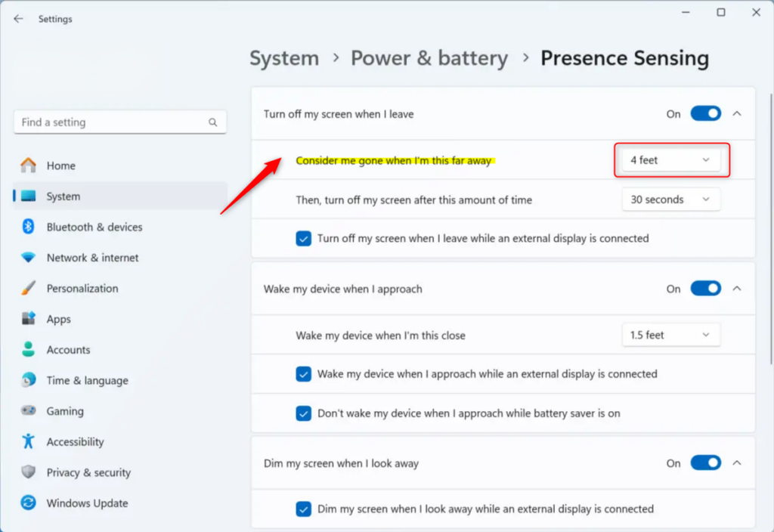
Task: Go to Privacy & security settings
Action: pos(120,472)
